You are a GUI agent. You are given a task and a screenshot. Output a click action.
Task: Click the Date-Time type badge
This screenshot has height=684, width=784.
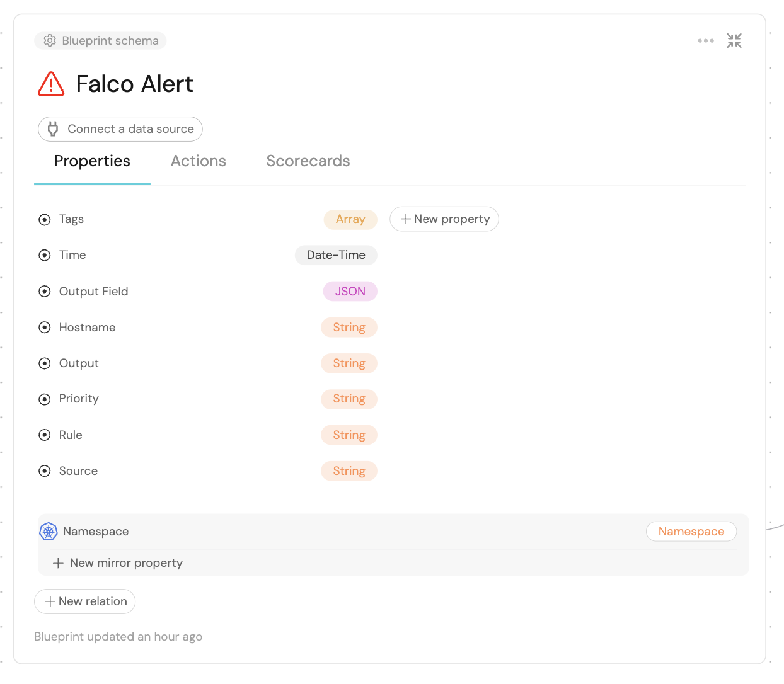[336, 255]
